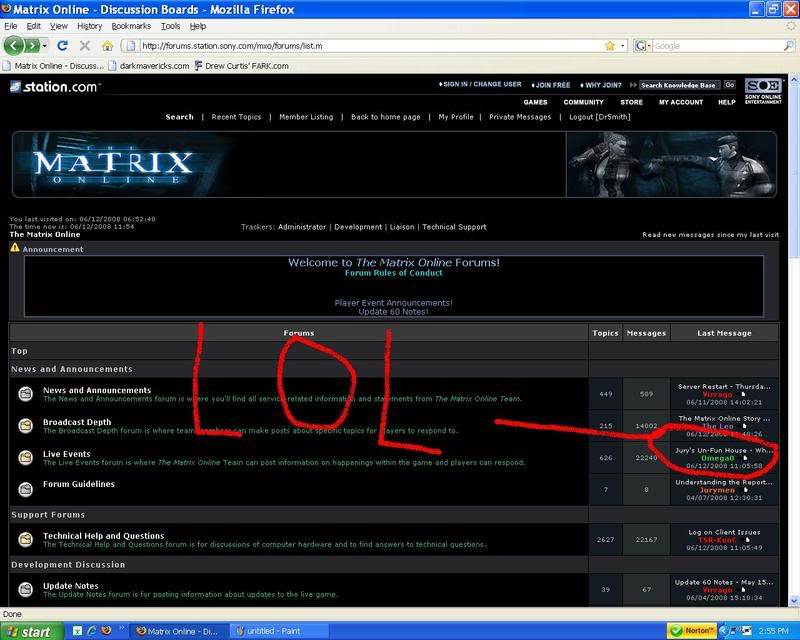
Task: Click the Live Events forum folder icon
Action: 26,458
